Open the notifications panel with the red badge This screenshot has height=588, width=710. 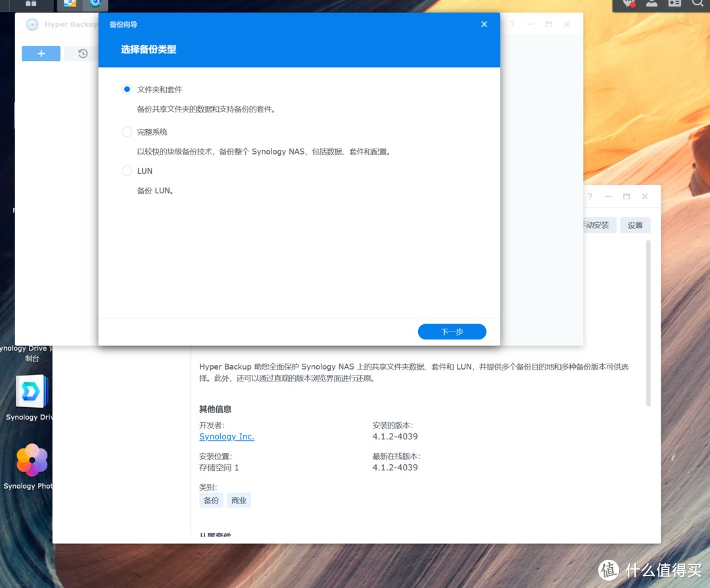(628, 4)
